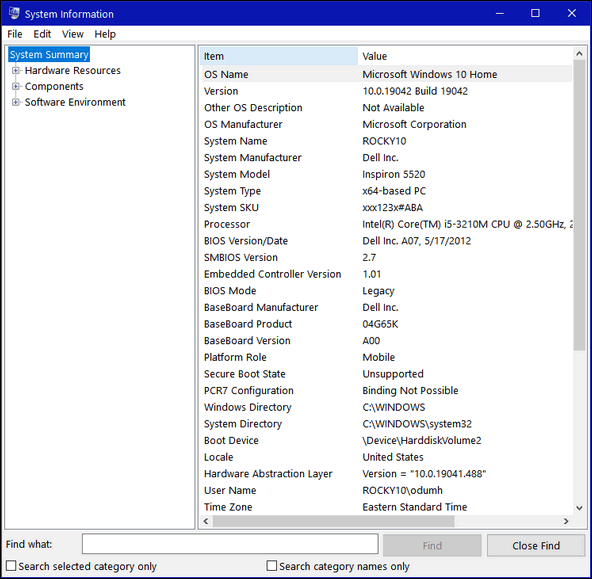Click Secure Boot State value Unsupported
This screenshot has height=579, width=592.
[x=393, y=374]
